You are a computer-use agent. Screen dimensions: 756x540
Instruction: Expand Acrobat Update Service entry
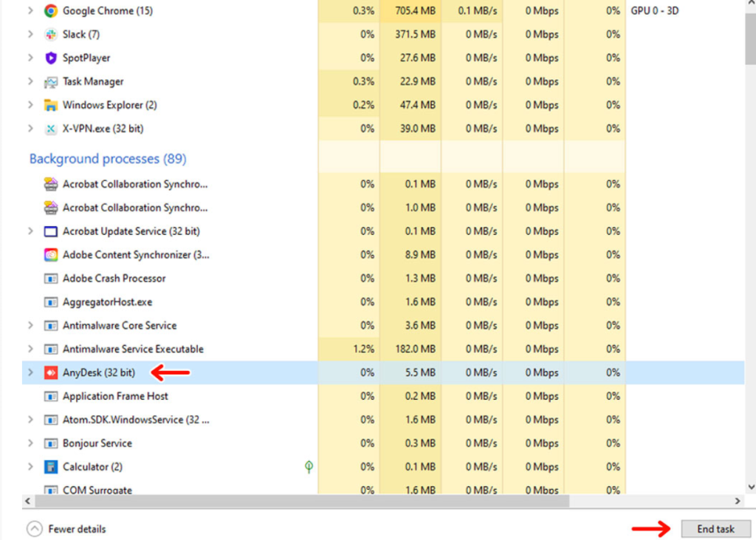30,232
